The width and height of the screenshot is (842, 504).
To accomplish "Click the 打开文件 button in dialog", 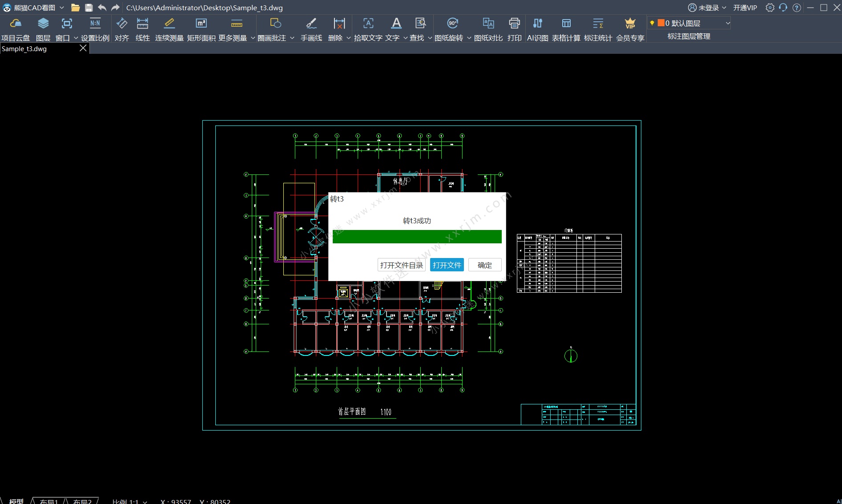I will coord(447,265).
